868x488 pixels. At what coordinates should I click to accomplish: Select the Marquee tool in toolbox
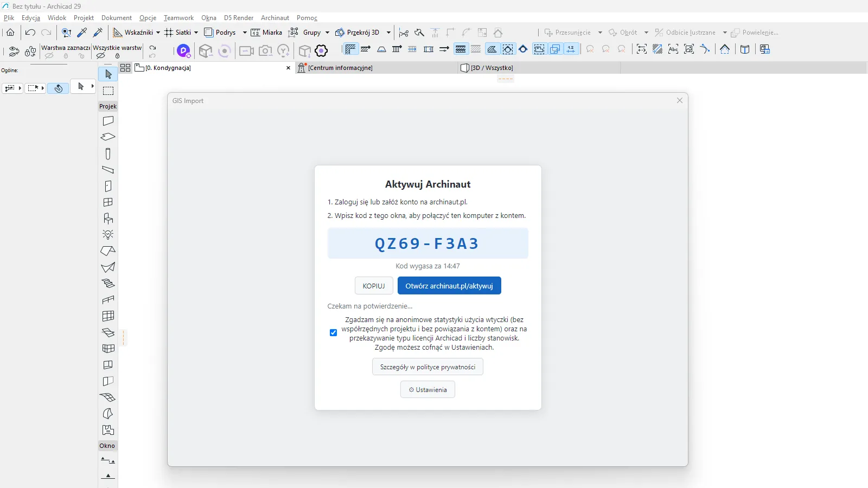tap(108, 91)
